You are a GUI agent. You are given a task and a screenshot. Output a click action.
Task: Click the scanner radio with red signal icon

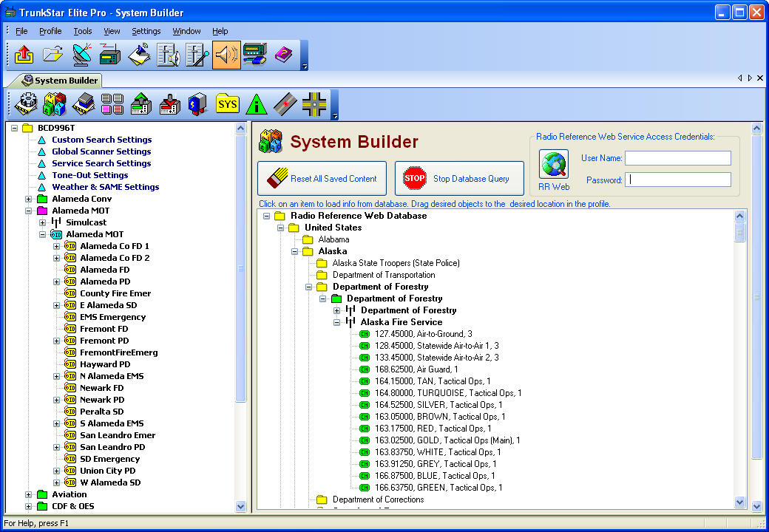point(110,55)
